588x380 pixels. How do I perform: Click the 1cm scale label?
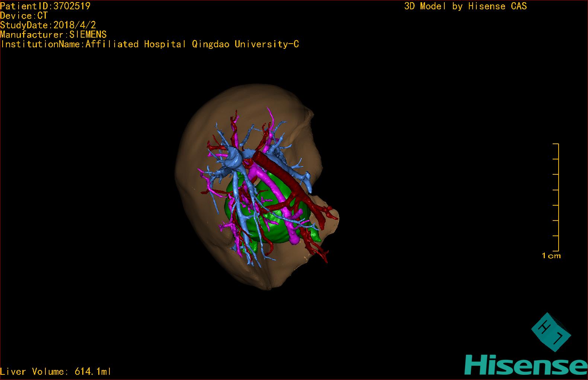click(x=551, y=256)
